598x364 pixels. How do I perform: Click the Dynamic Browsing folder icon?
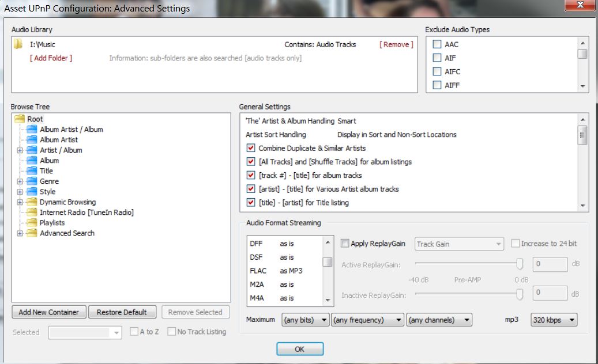click(x=32, y=202)
